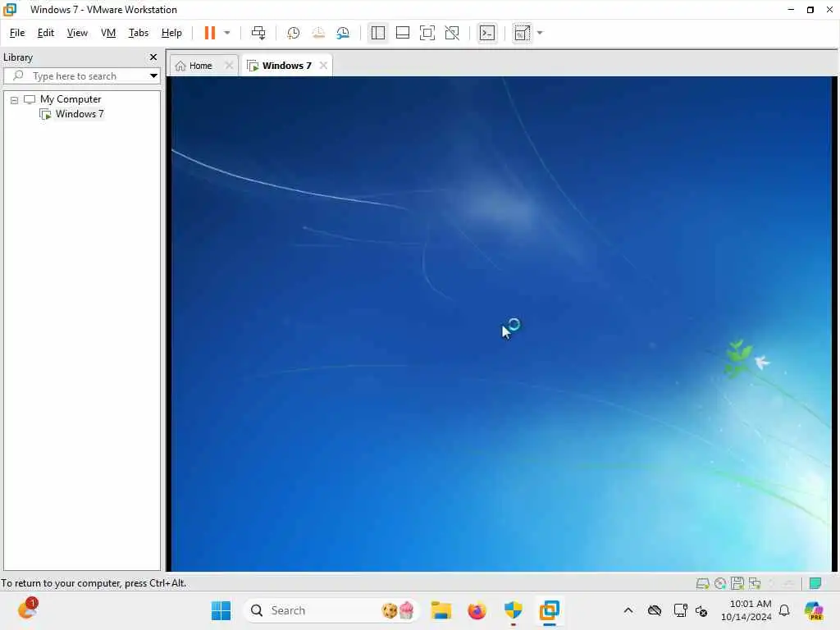840x630 pixels.
Task: Open Windows Security shield on taskbar
Action: 514,610
